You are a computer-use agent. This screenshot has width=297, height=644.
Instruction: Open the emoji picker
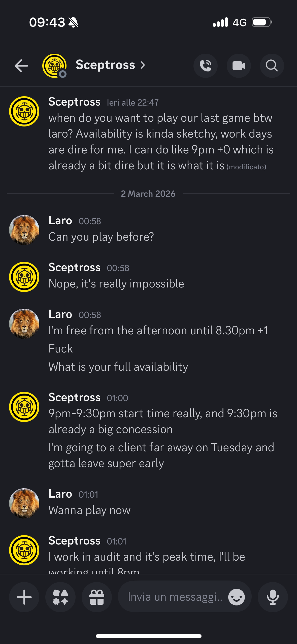click(236, 597)
